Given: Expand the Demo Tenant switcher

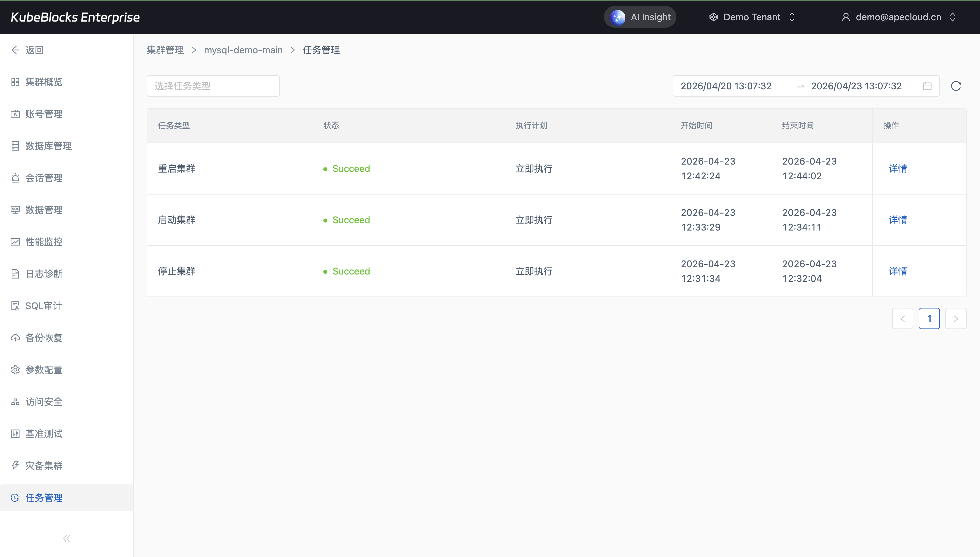Looking at the screenshot, I should [752, 17].
